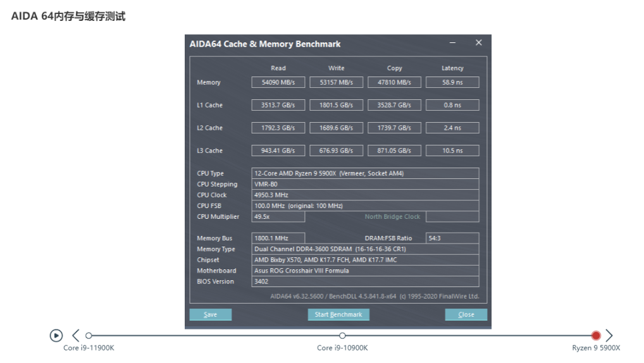
Task: Click CPU Multiplier field 49.5x
Action: 278,216
